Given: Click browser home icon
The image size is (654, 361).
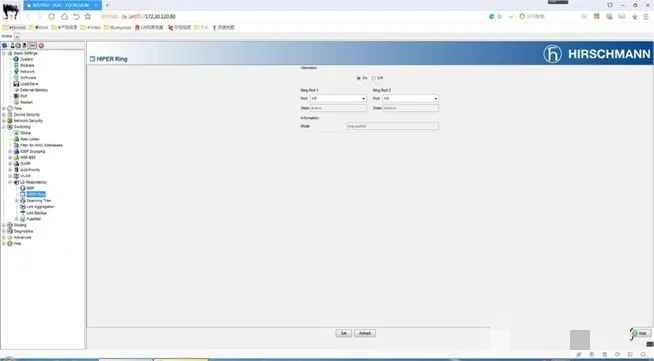Looking at the screenshot, I should (64, 16).
